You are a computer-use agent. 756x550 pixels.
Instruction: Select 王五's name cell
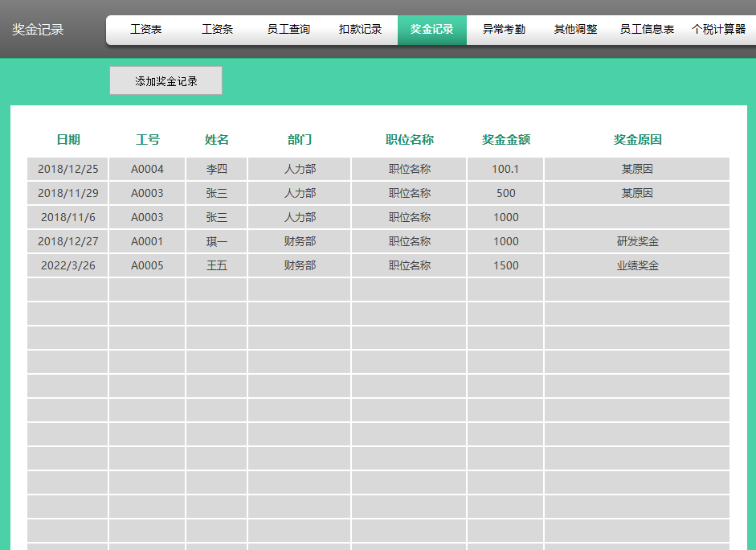click(216, 265)
